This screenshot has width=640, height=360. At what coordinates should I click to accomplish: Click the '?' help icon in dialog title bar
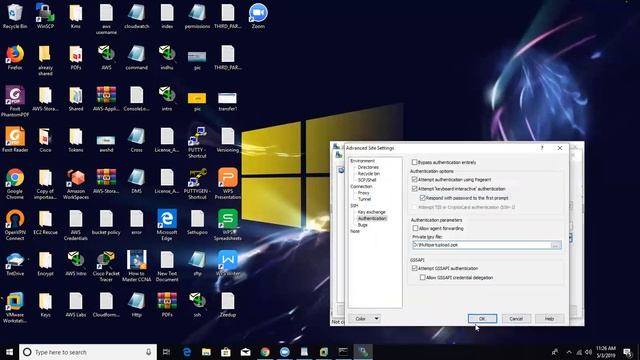tap(542, 148)
